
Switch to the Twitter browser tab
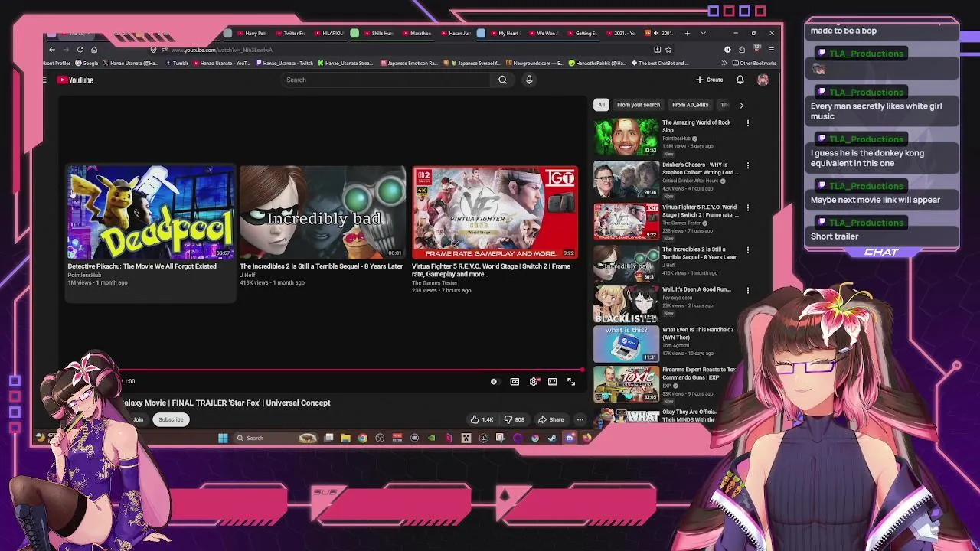(292, 33)
